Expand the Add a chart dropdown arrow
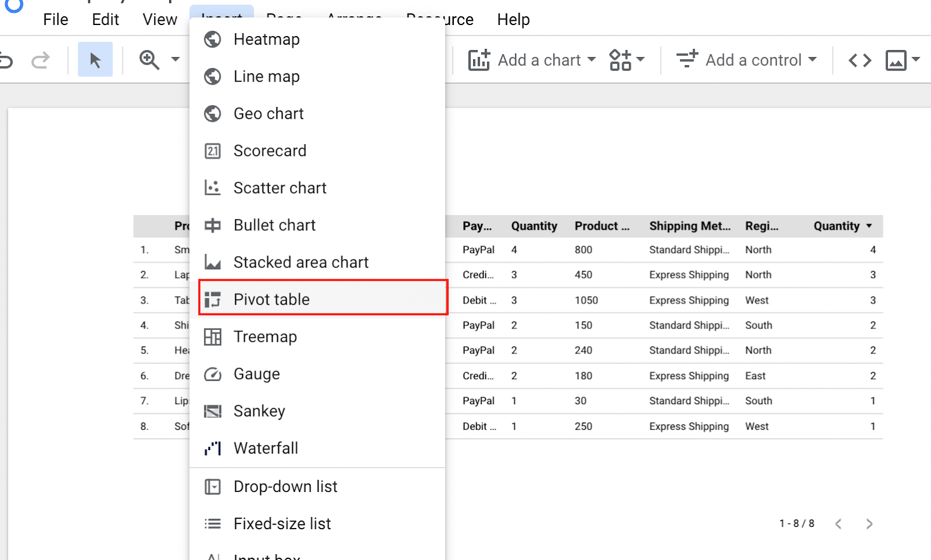This screenshot has height=560, width=931. tap(592, 60)
